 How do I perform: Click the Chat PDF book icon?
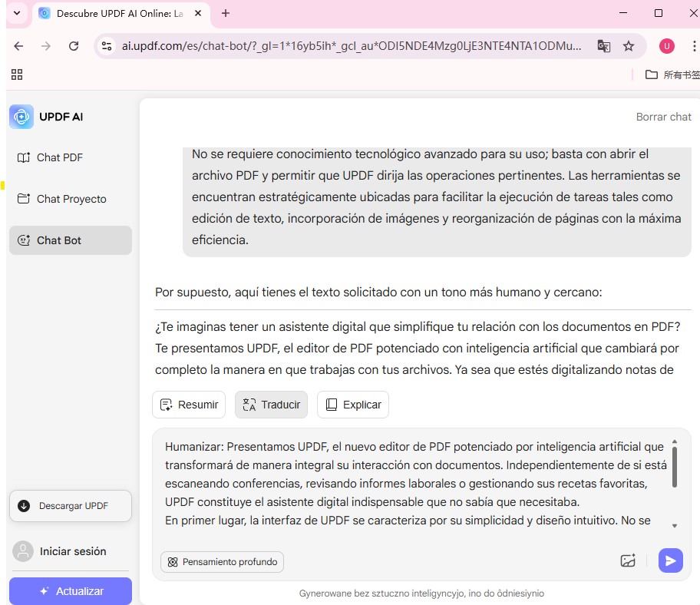24,157
